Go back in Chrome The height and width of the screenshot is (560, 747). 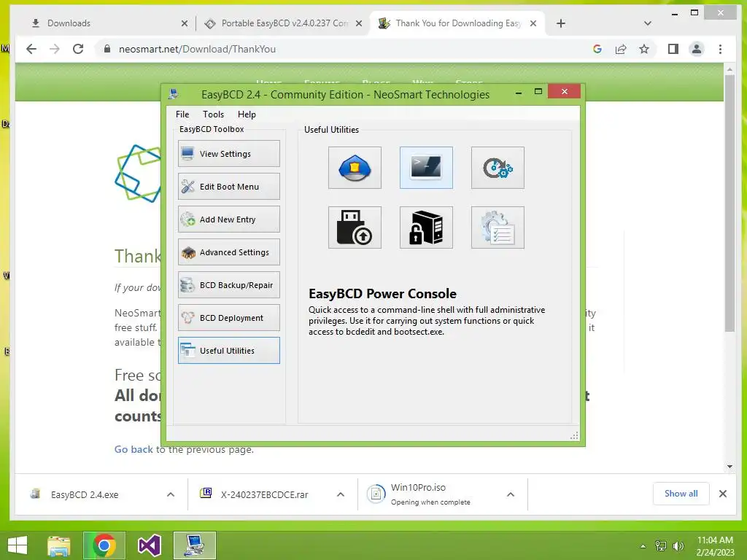pos(31,49)
